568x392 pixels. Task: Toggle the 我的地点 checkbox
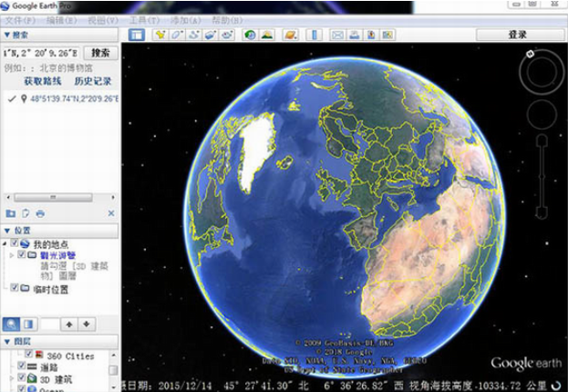click(x=14, y=244)
